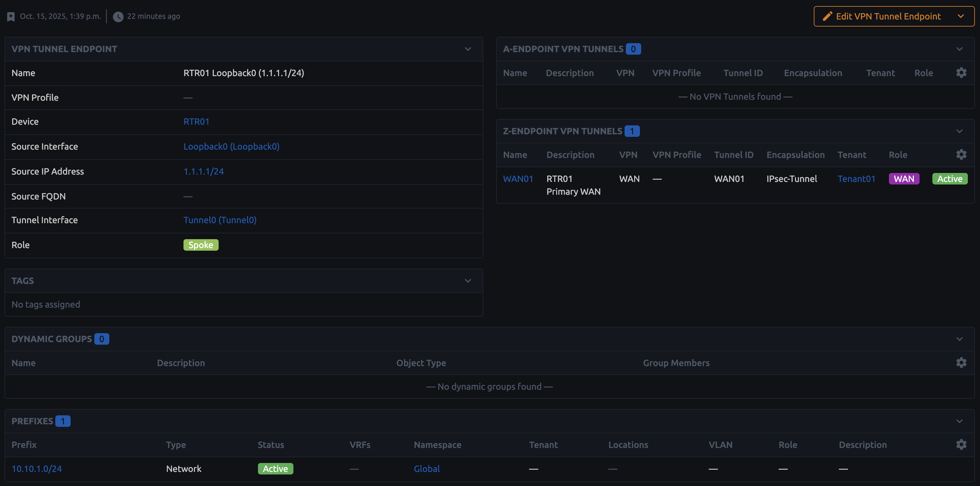Click the WAN role badge in Z-Endpoint table
980x486 pixels.
904,178
